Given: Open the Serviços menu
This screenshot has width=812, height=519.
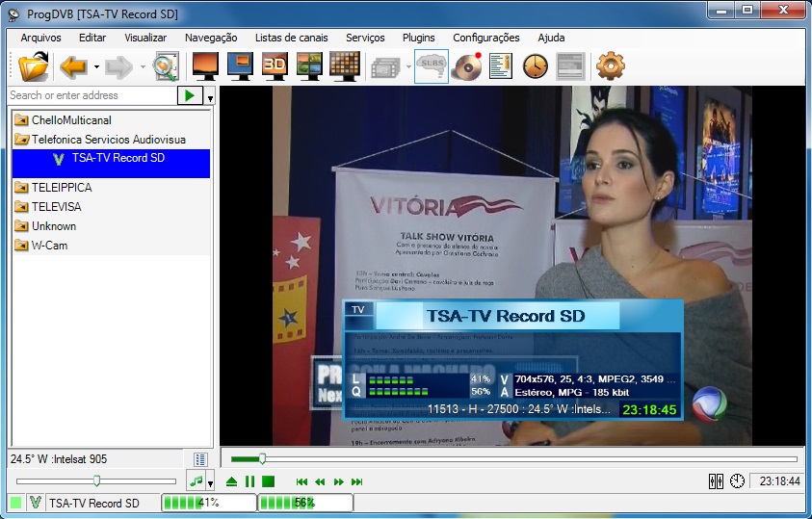Looking at the screenshot, I should pos(365,38).
